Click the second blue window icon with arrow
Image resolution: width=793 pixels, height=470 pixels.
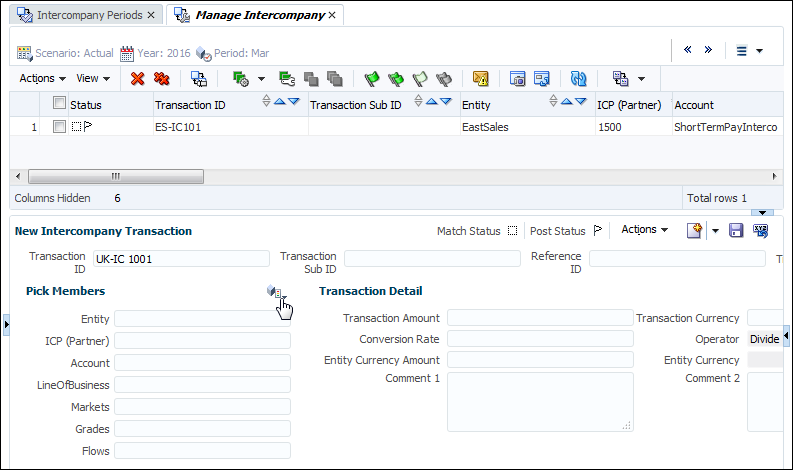tap(542, 78)
